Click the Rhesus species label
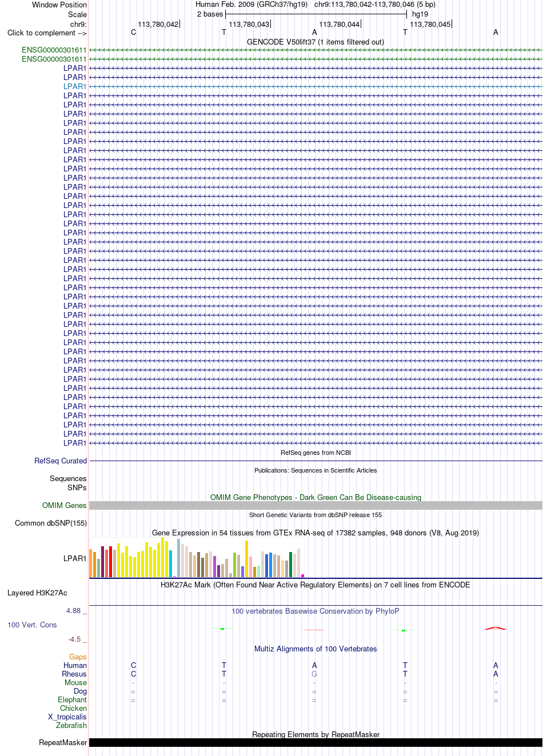 pos(74,674)
